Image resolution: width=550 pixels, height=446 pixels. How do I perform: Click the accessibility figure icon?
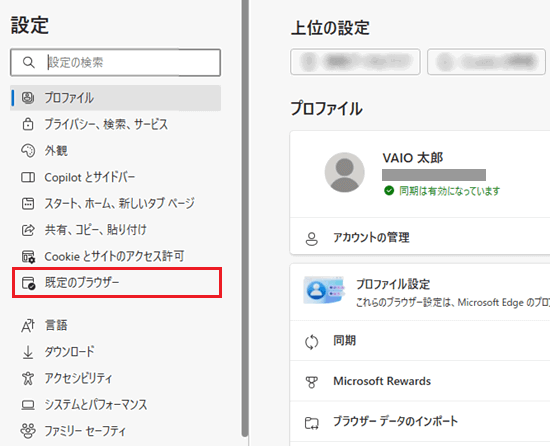click(x=28, y=378)
